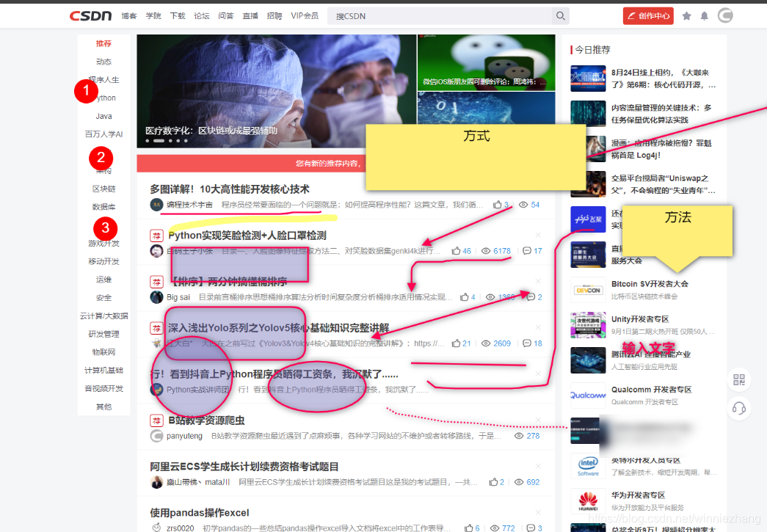Open article Python实现笑脸检测+人脸口罩检测
767x532 pixels.
coord(247,236)
